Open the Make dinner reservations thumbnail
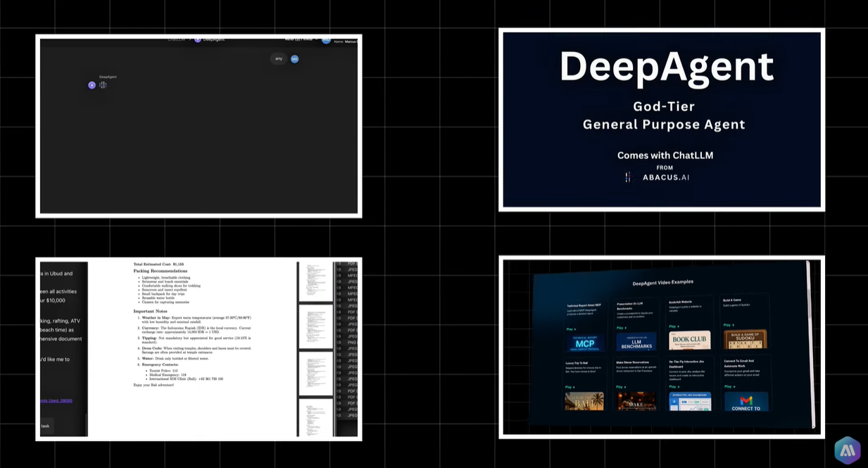868x468 pixels. pos(636,401)
